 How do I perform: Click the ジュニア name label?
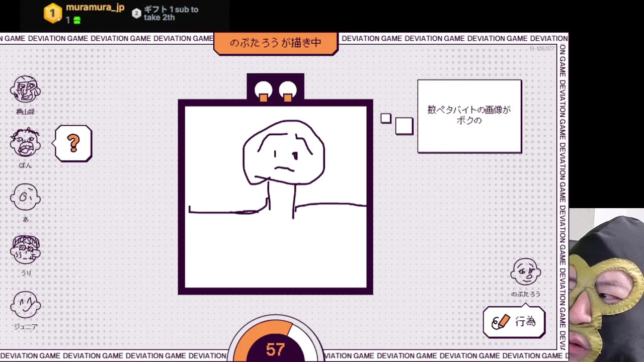click(26, 327)
